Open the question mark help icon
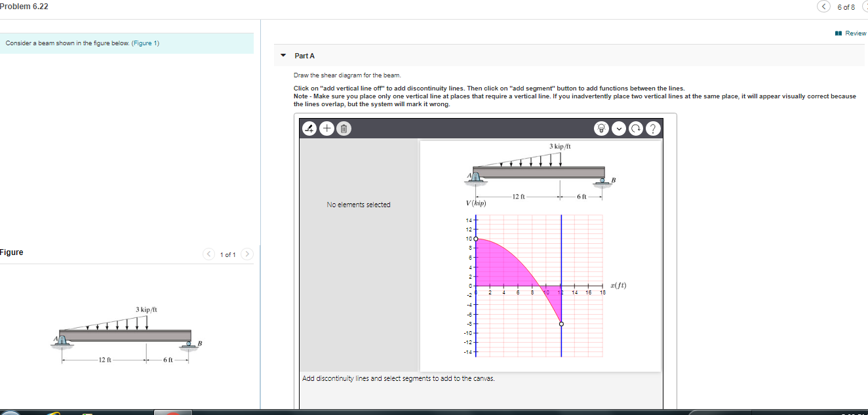Viewport: 868px width, 415px height. pos(652,129)
